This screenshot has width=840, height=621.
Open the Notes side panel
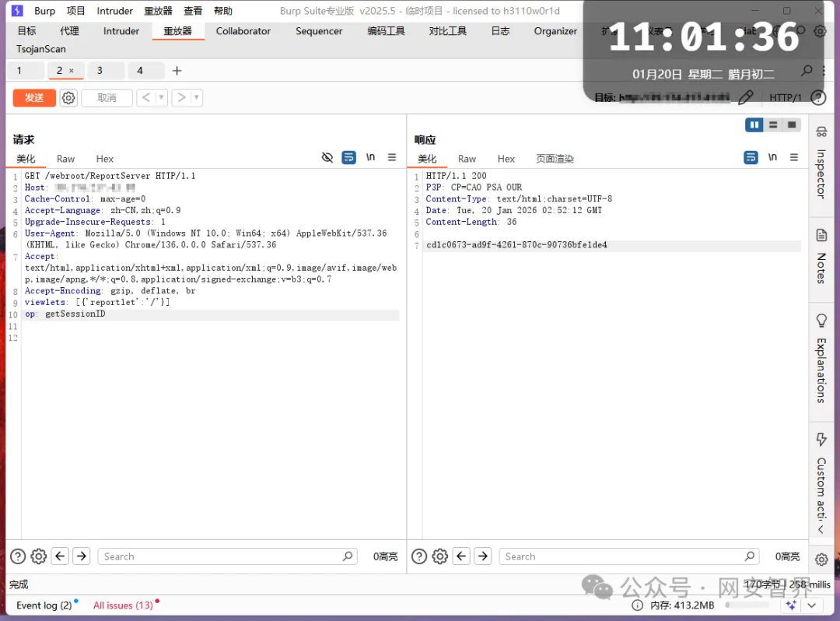pos(821,256)
